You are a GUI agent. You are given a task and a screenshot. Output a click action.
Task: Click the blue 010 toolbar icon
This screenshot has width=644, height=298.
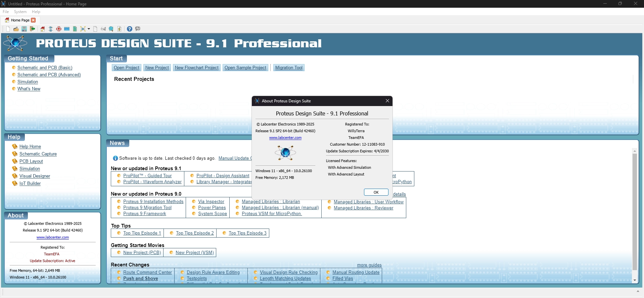click(x=67, y=29)
